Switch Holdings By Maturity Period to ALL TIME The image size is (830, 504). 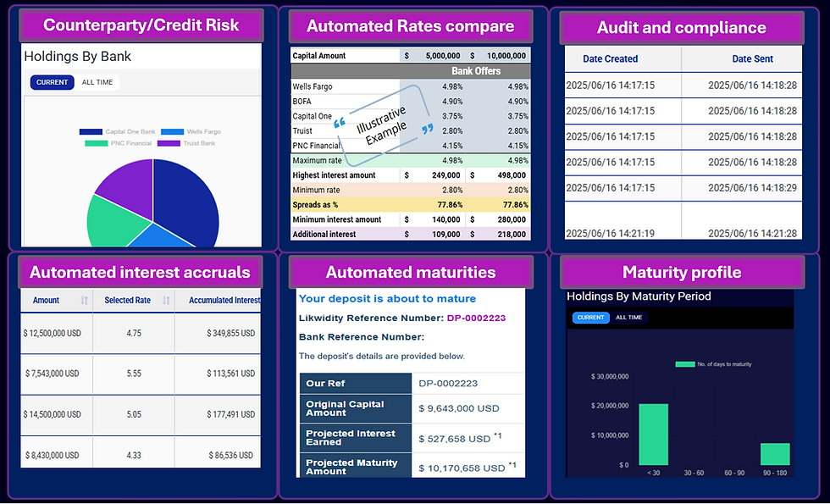(x=629, y=317)
